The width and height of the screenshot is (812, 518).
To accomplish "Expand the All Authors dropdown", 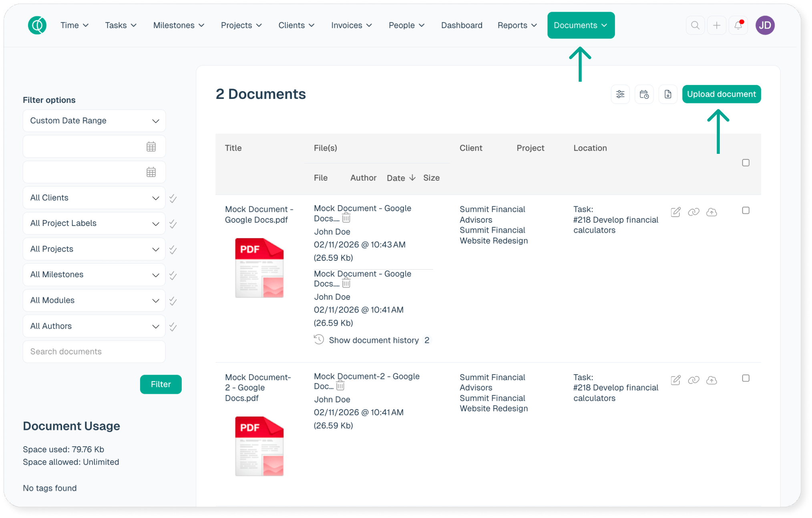I will (x=94, y=326).
